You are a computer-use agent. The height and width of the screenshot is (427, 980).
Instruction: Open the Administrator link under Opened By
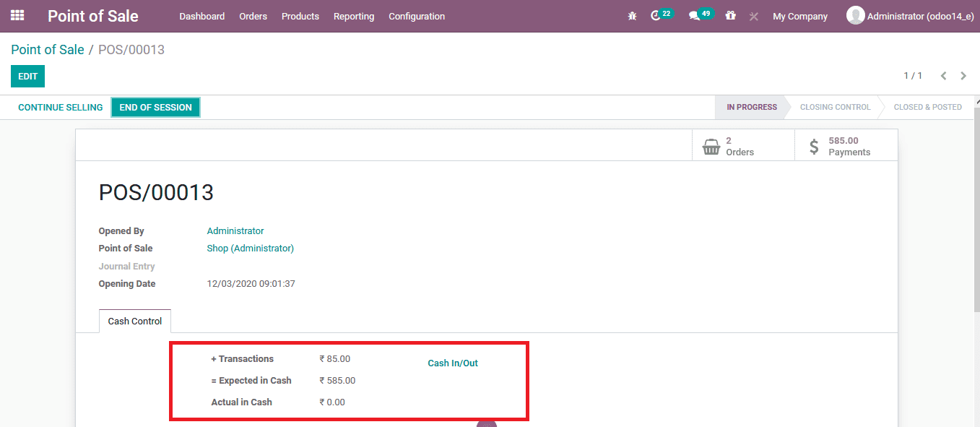(x=235, y=231)
